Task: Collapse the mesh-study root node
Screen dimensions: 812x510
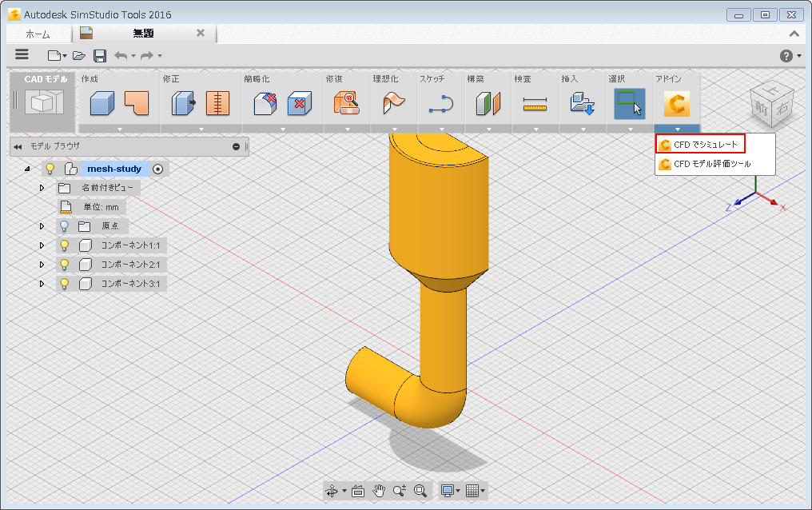Action: [27, 169]
